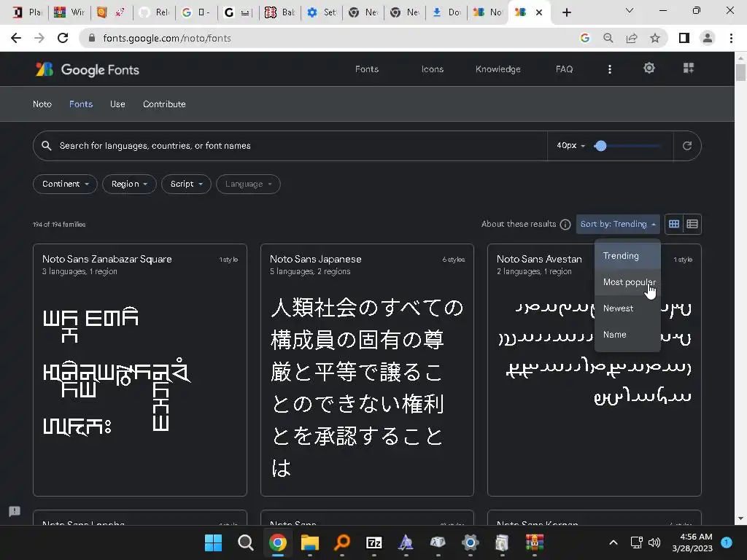Reset preview settings with the refresh icon
Image resolution: width=747 pixels, height=560 pixels.
[686, 146]
